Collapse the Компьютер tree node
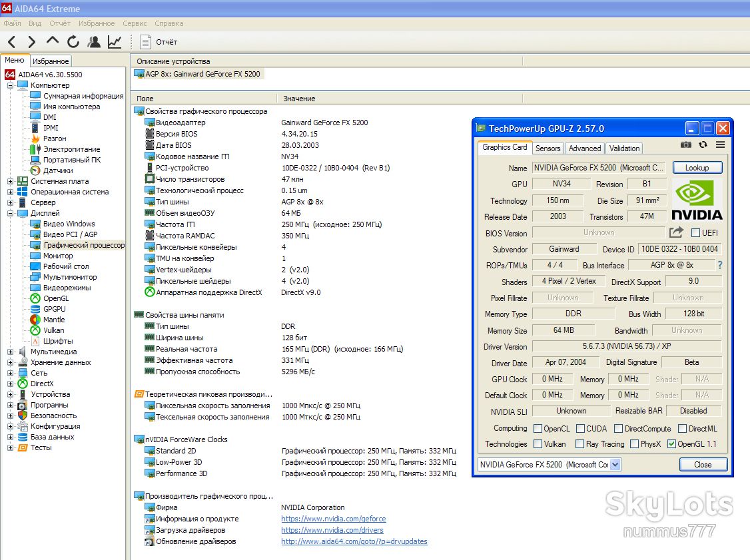 coord(10,86)
